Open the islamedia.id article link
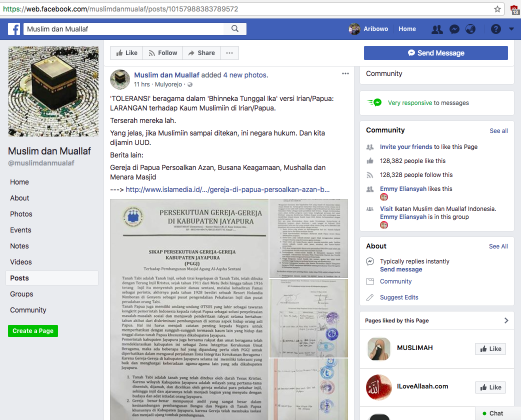The height and width of the screenshot is (420, 521). point(227,189)
